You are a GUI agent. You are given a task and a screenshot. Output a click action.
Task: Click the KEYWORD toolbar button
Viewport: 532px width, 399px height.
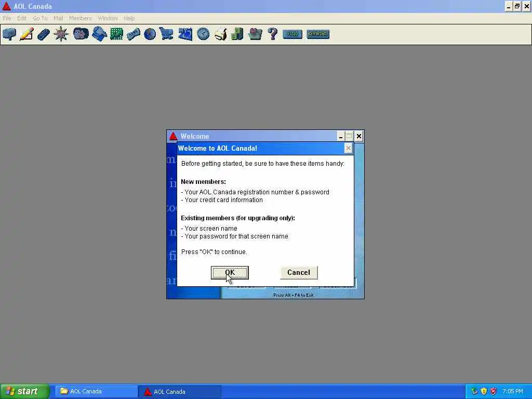[x=318, y=34]
